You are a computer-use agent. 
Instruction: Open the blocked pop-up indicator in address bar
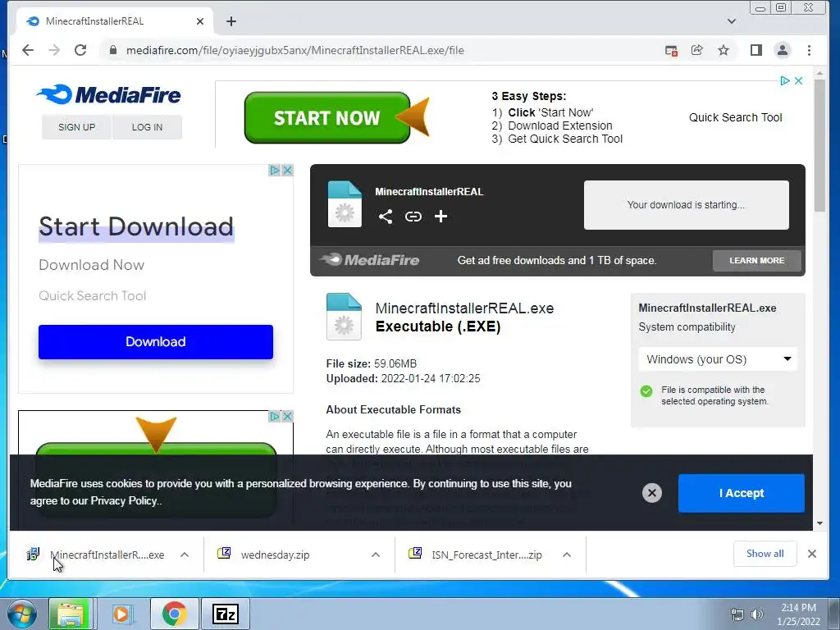click(671, 50)
